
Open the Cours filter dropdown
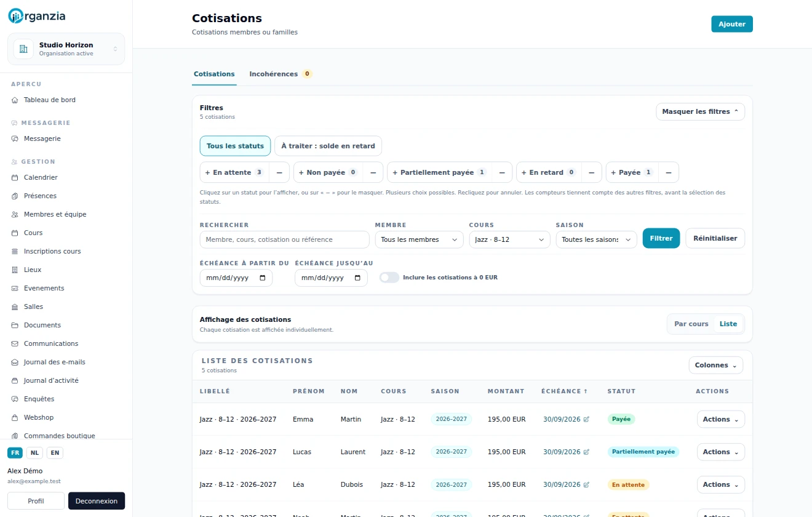509,239
